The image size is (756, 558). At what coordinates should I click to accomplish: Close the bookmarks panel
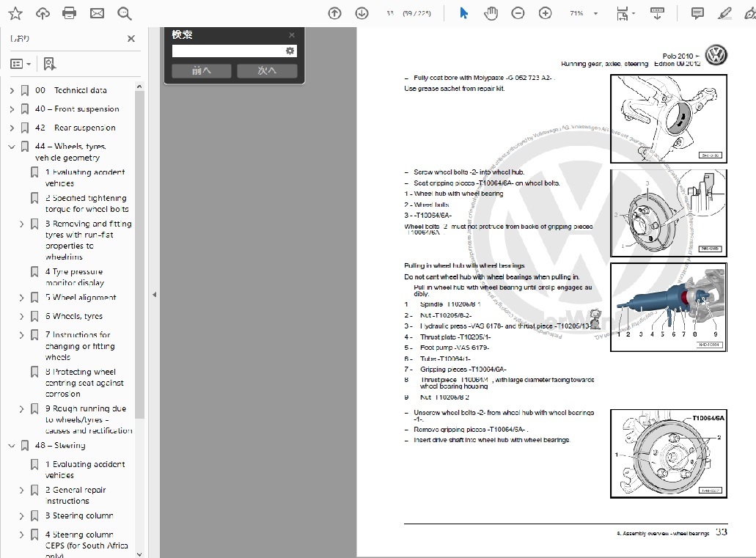131,39
